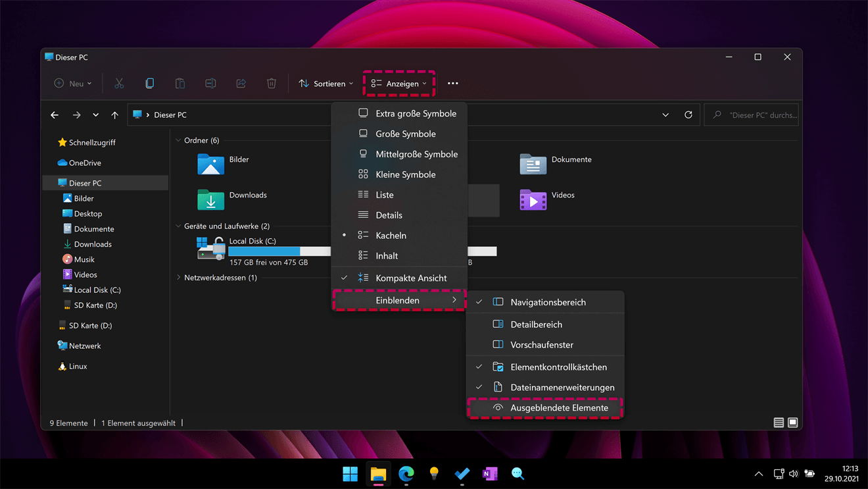Select OneDrive in navigation pane
Viewport: 868px width, 489px height.
84,163
